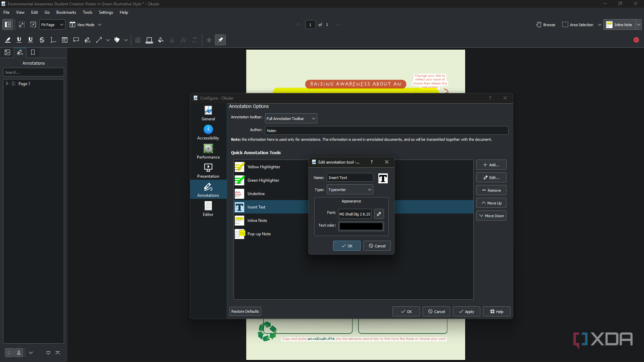Switch to the Bookmarks sidebar tab
The image size is (644, 362).
[x=33, y=52]
